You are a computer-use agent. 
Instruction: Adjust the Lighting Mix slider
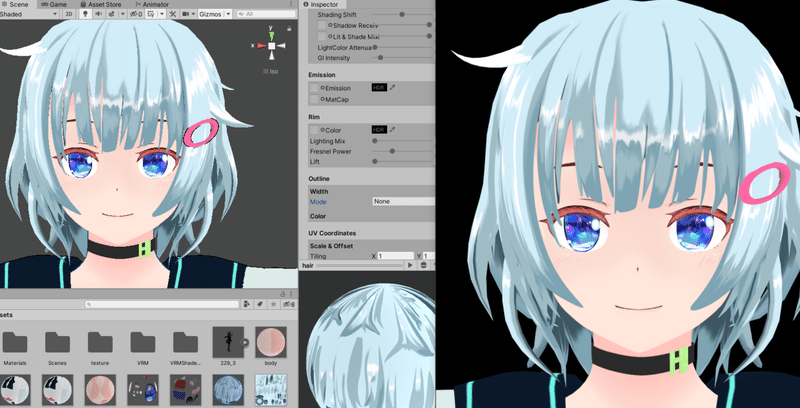coord(402,141)
